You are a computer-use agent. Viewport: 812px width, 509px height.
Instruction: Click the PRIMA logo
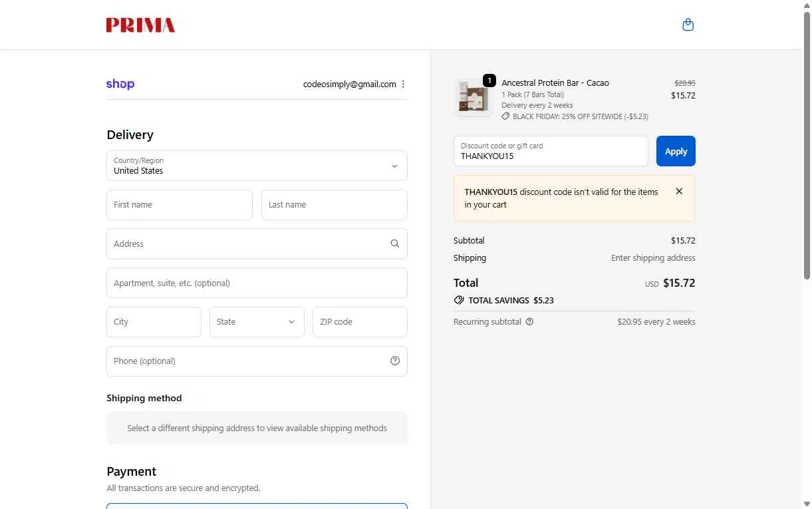click(x=140, y=25)
